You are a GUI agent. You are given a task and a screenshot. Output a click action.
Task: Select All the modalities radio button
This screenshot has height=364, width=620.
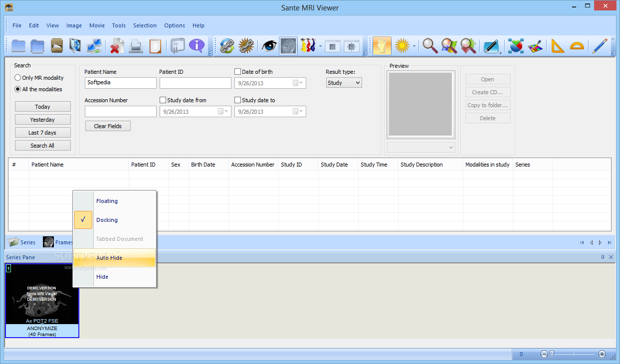click(18, 89)
